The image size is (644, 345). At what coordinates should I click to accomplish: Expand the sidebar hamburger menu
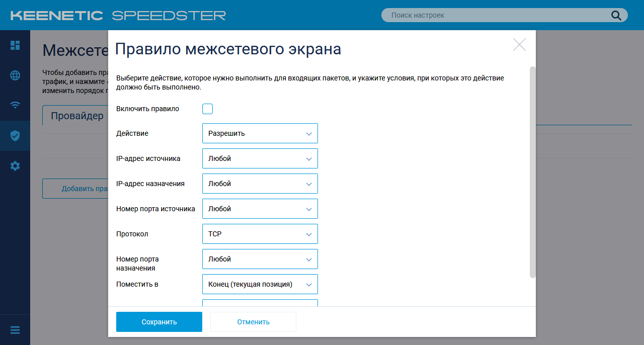[x=15, y=330]
